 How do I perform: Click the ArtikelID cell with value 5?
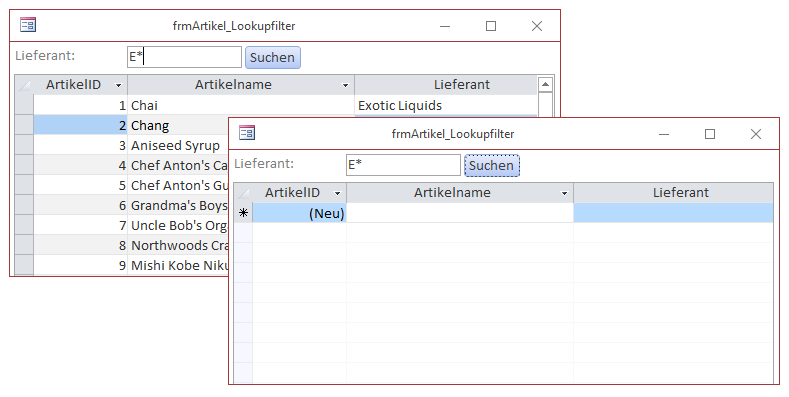pos(81,185)
